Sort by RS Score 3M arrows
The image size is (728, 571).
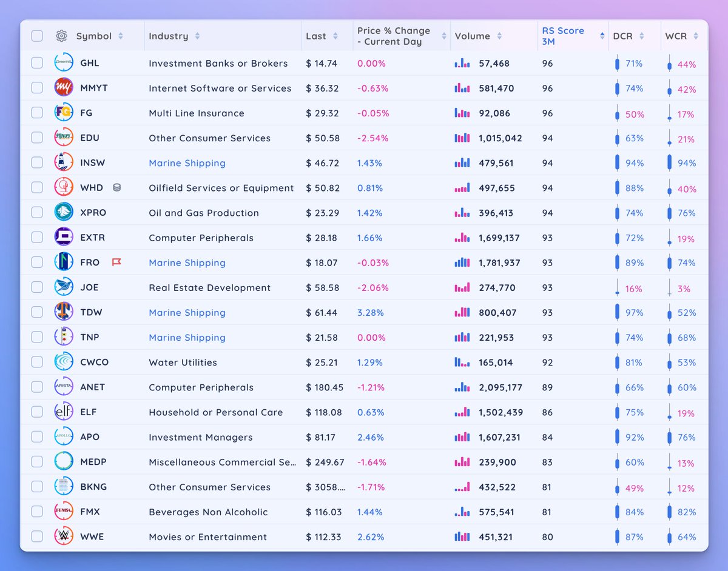click(602, 36)
